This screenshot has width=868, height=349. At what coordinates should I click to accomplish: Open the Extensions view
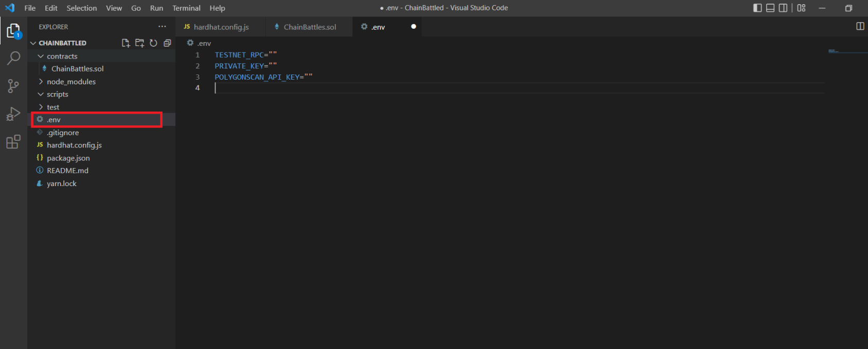pos(13,141)
